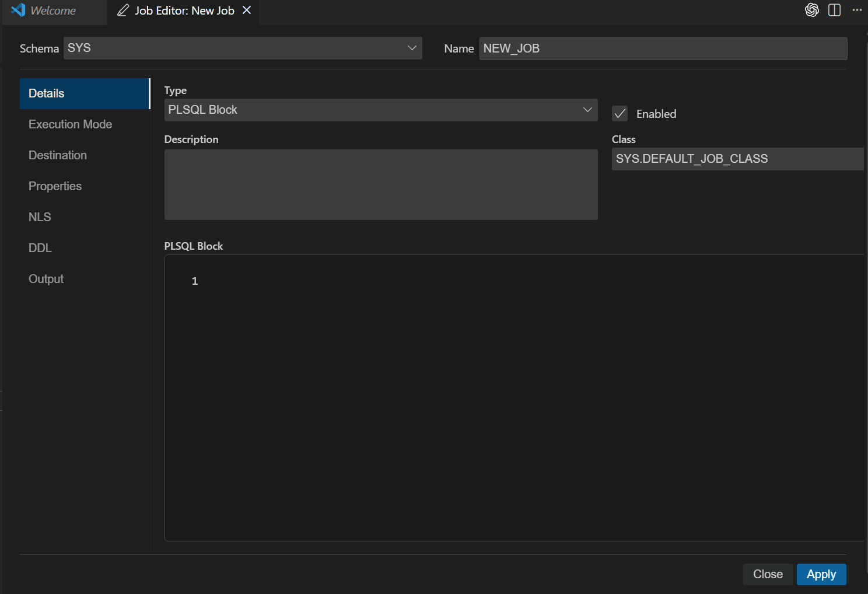Screen dimensions: 868x594
Task: Select the NLS section
Action: point(40,217)
